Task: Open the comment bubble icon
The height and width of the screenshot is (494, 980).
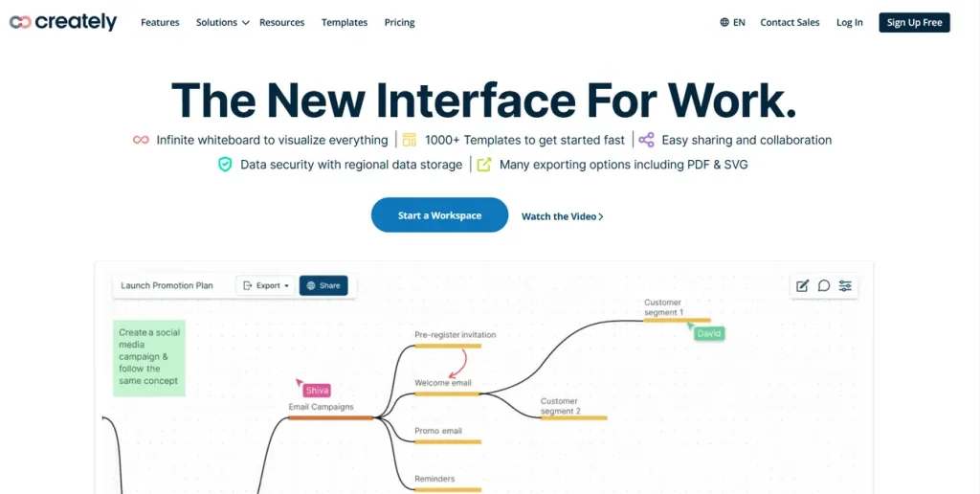Action: 824,285
